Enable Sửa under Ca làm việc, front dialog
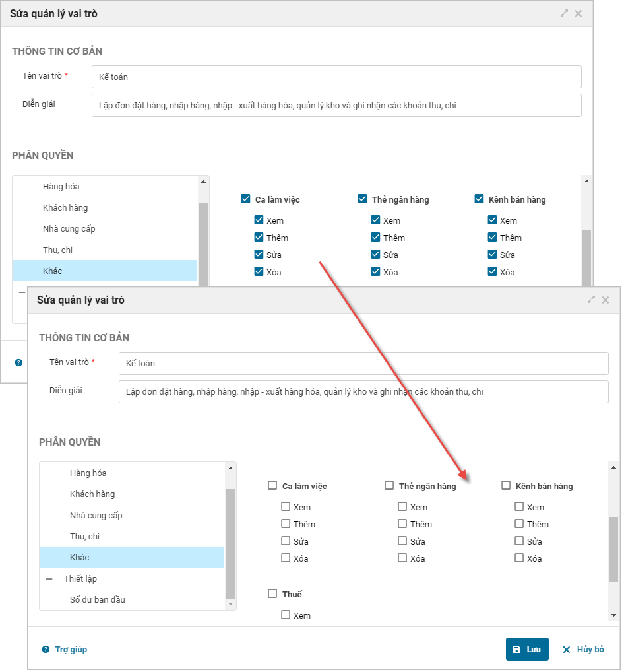Viewport: 622px width, 672px height. (286, 541)
